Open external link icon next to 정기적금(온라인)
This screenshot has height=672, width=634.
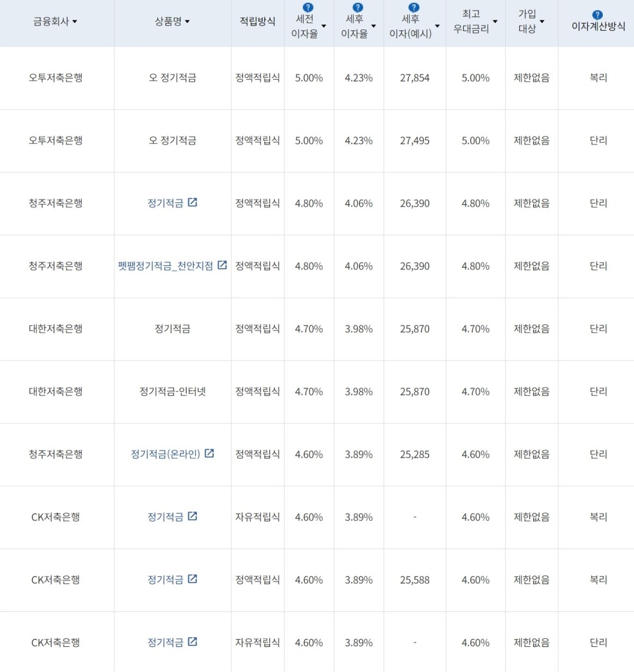pyautogui.click(x=209, y=453)
